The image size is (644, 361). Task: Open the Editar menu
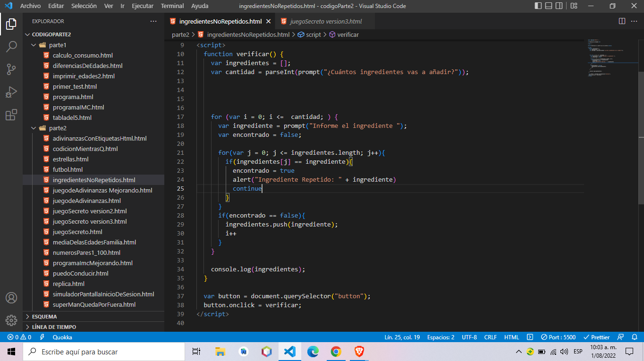(56, 6)
